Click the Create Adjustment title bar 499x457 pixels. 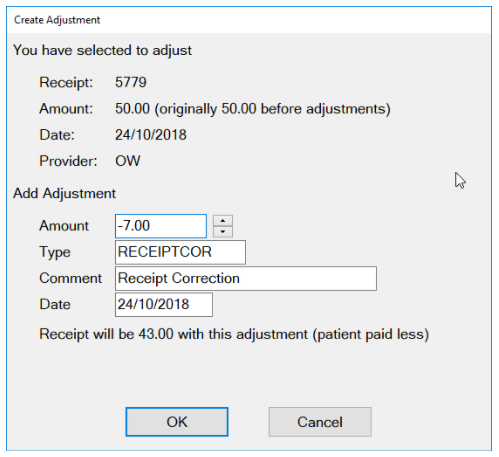[x=249, y=20]
